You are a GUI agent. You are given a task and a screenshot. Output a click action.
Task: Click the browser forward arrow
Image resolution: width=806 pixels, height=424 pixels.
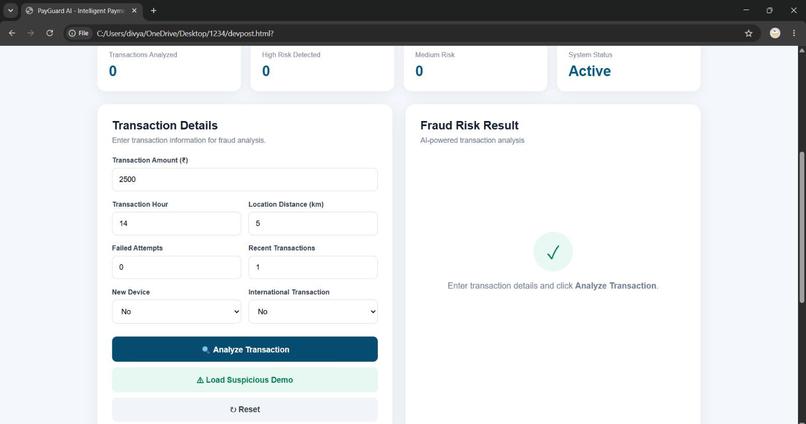pos(30,33)
